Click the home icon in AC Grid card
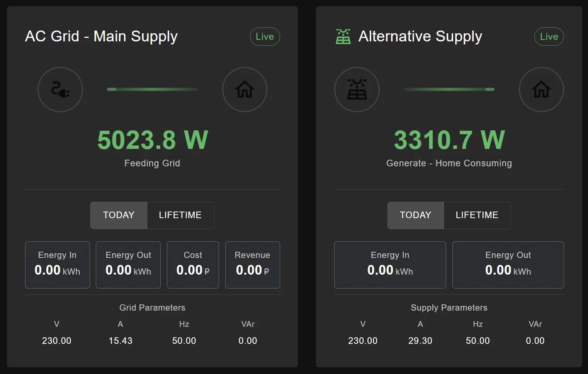This screenshot has height=374, width=588. coord(245,90)
